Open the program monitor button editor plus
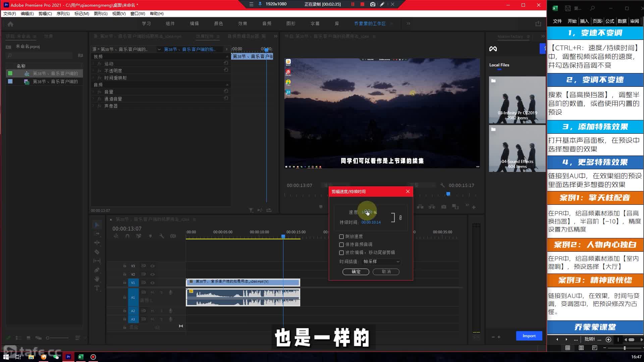644x362 pixels. click(x=474, y=207)
